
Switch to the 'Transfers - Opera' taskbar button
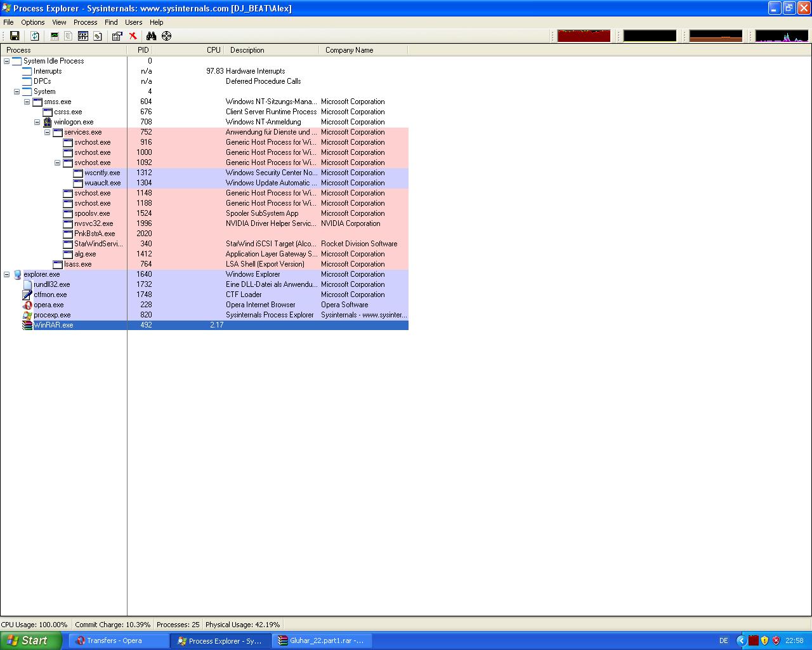click(x=119, y=640)
